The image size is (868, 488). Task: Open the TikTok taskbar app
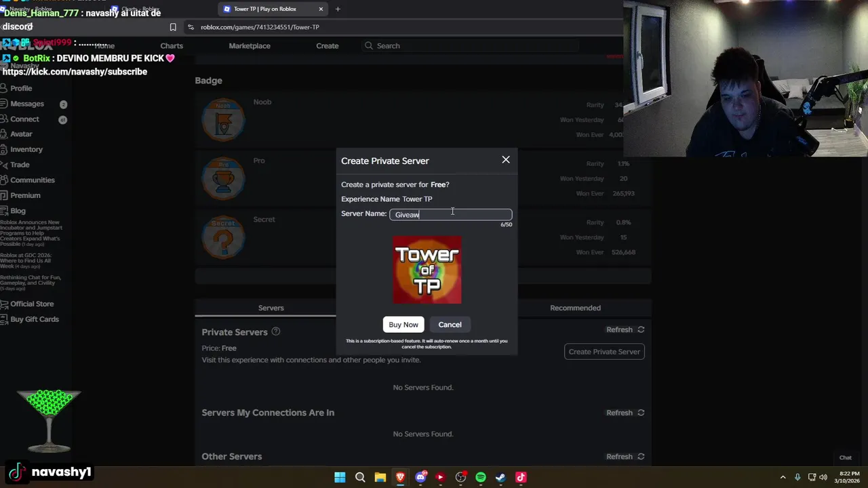(521, 477)
